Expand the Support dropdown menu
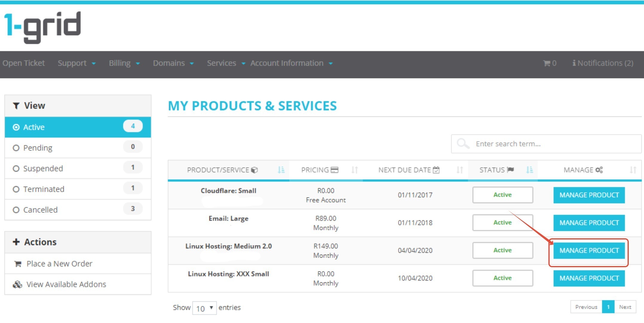The height and width of the screenshot is (323, 644). pos(76,63)
